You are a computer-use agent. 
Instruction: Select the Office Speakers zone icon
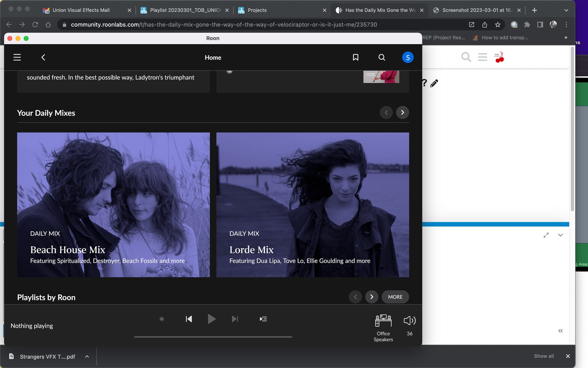point(383,321)
